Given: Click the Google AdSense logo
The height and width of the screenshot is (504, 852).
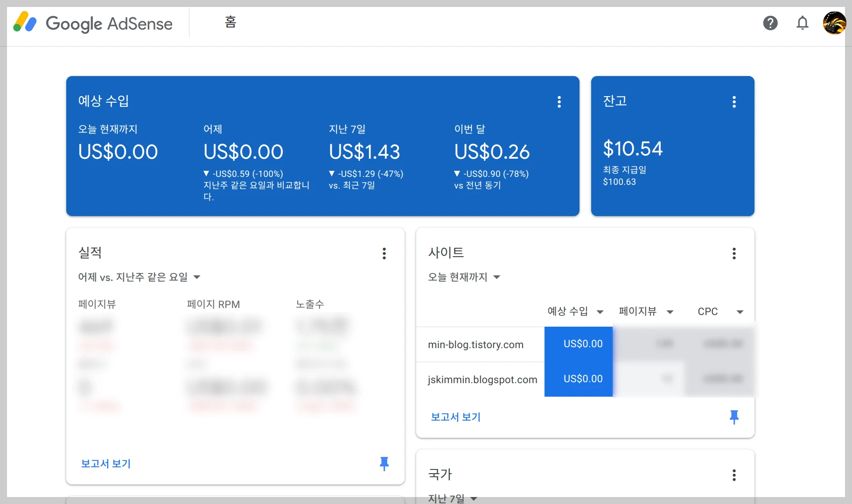Looking at the screenshot, I should 93,23.
